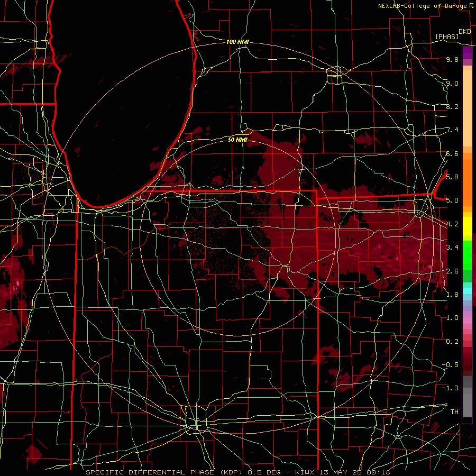Screen dimensions: 476x476
Task: Click the 0.2 scale value
Action: pyautogui.click(x=452, y=342)
